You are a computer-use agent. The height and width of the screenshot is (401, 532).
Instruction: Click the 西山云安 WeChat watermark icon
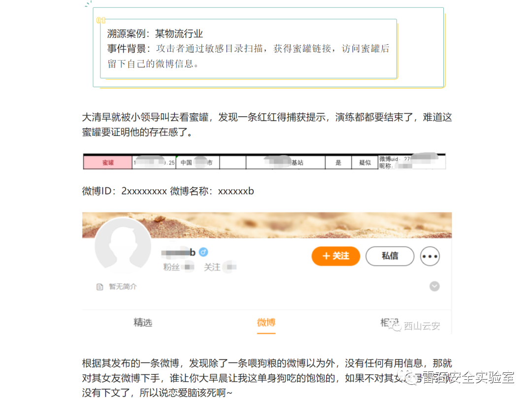(x=396, y=326)
